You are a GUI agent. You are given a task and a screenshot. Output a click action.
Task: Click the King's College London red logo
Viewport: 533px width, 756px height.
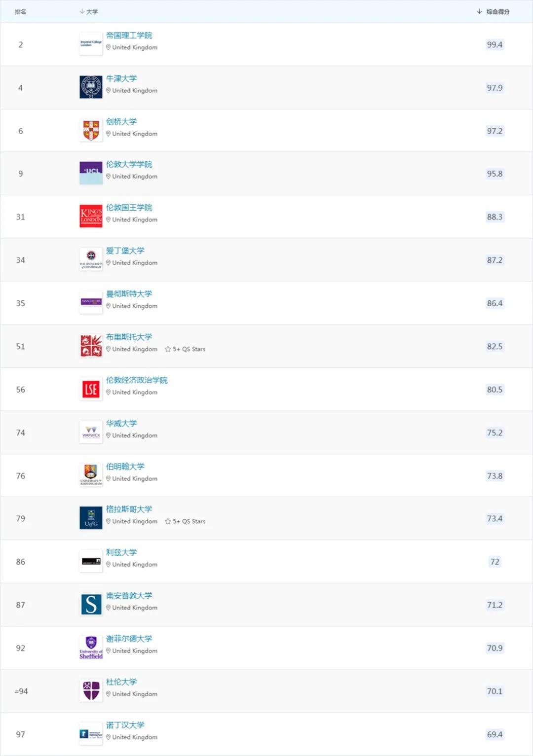[x=91, y=216]
